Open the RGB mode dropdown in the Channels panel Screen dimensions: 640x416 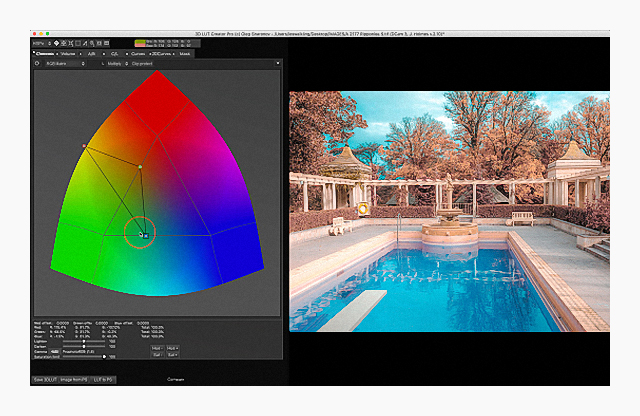[64, 64]
